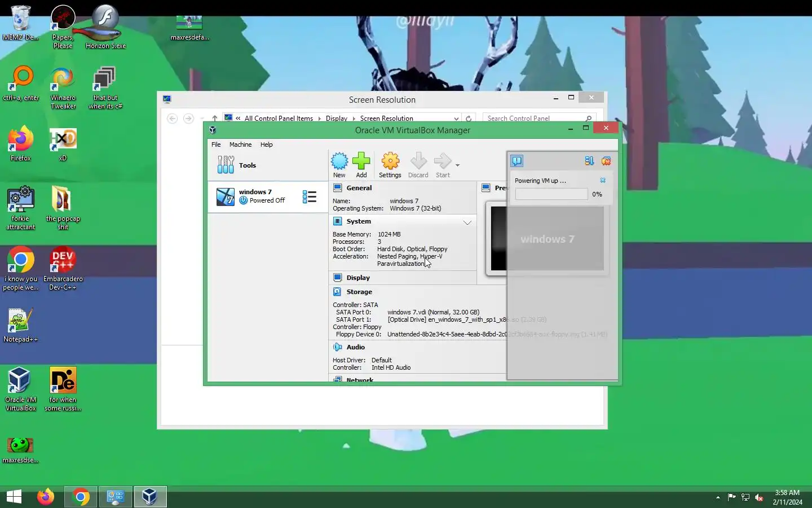Screen dimensions: 812x508
Task: Click the muted volume tray icon
Action: point(760,497)
